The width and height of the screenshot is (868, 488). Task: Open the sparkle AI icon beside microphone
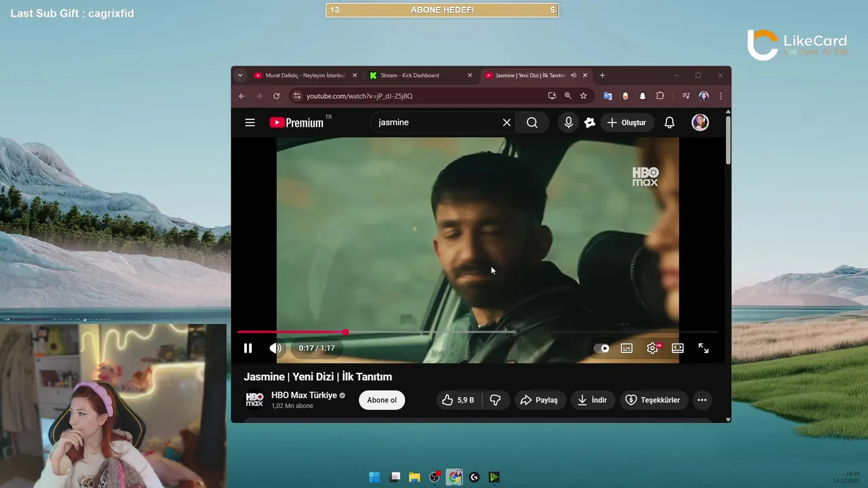[x=589, y=123]
